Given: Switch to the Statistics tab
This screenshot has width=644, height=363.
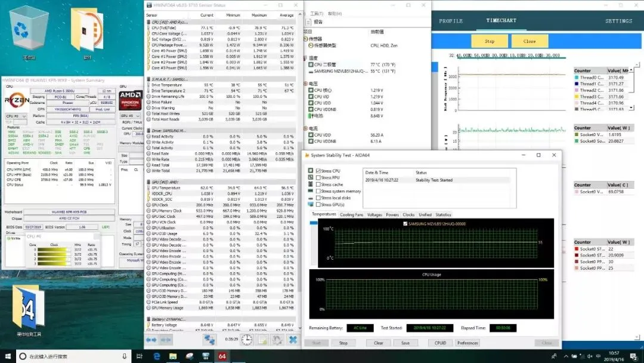Looking at the screenshot, I should point(443,214).
